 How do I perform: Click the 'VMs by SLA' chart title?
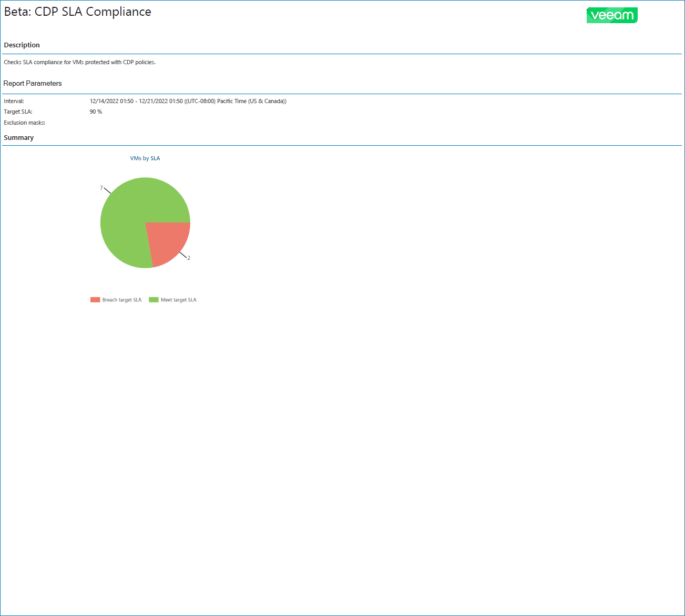pyautogui.click(x=145, y=158)
